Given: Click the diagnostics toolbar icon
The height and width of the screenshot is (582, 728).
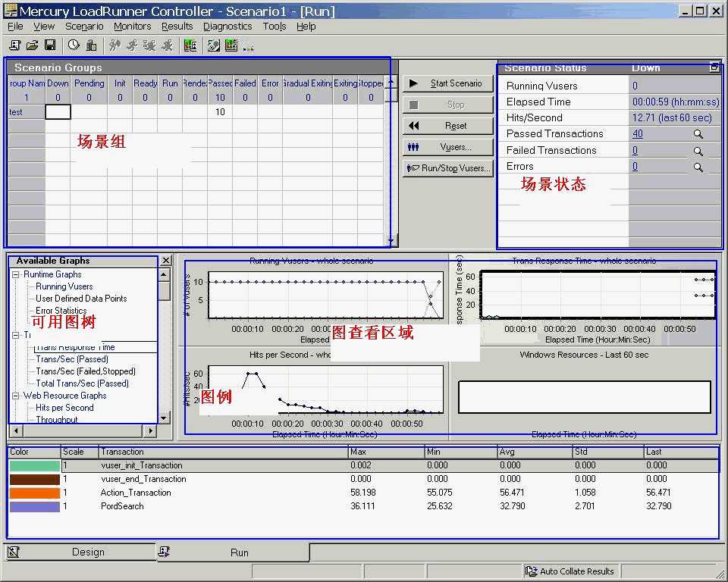Looking at the screenshot, I should tap(214, 45).
